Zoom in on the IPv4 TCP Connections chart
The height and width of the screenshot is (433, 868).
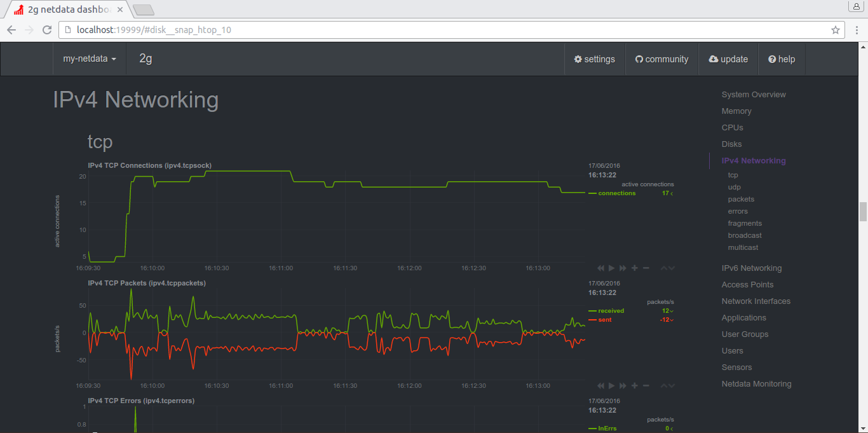pos(635,268)
